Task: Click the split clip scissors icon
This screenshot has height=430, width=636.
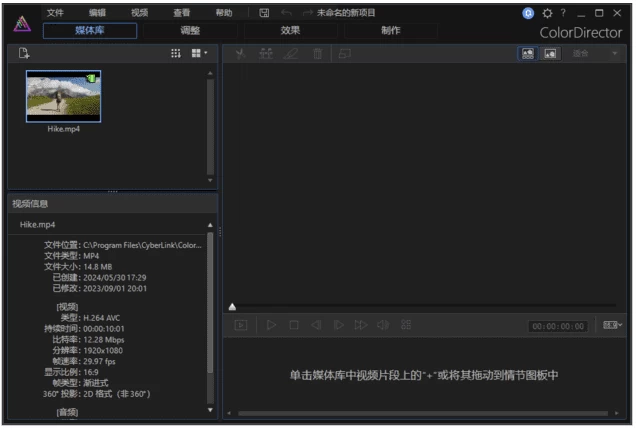Action: [x=240, y=54]
